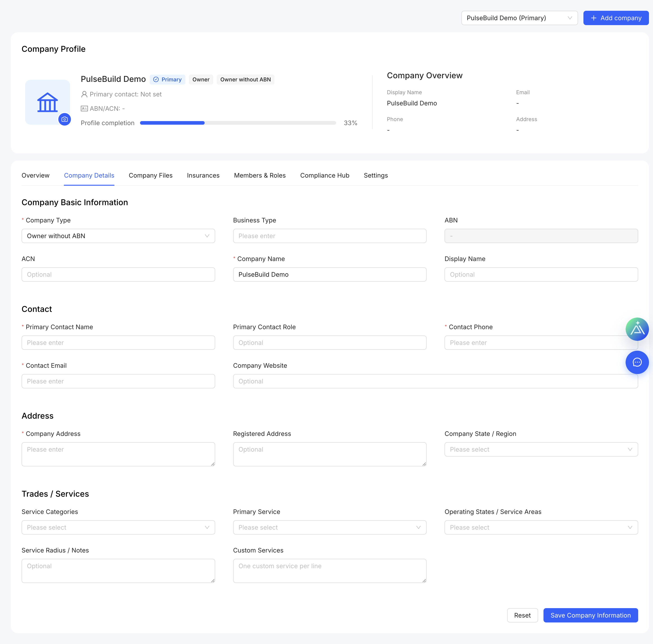Click the Primary verified badge
The width and height of the screenshot is (653, 644).
point(168,80)
